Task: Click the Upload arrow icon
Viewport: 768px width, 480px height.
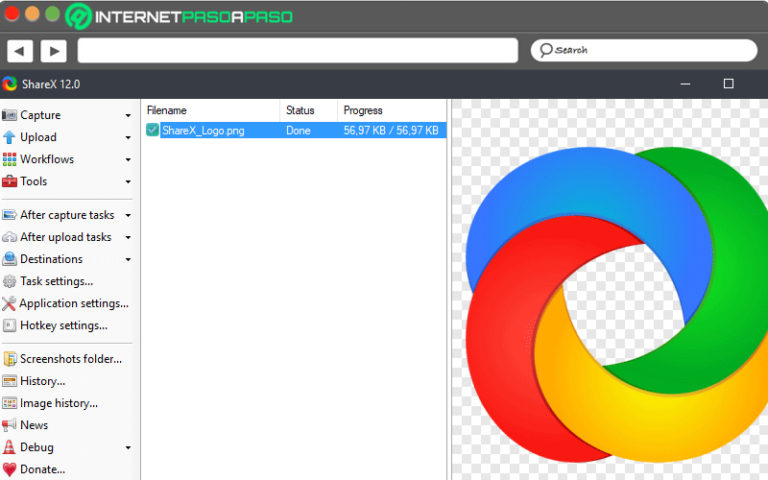Action: point(9,137)
